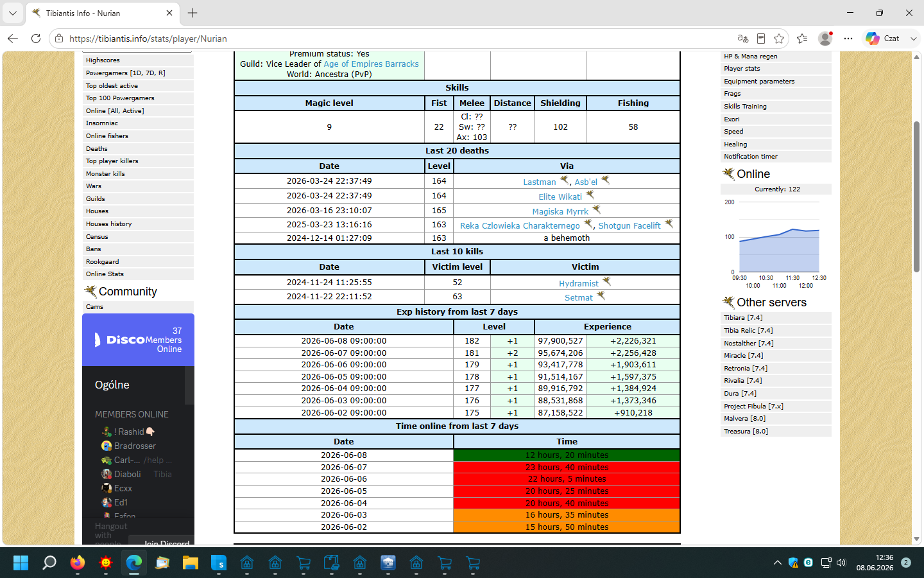Click the address bar URL field
The width and height of the screenshot is (924, 578).
398,39
